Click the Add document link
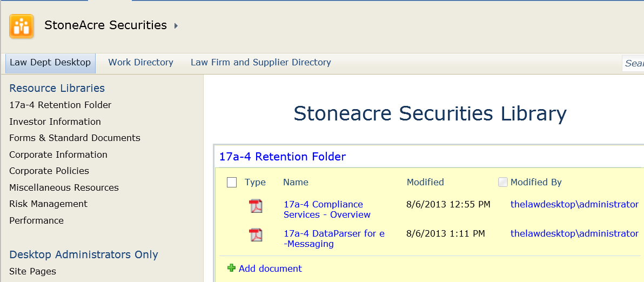This screenshot has width=644, height=282. (270, 268)
